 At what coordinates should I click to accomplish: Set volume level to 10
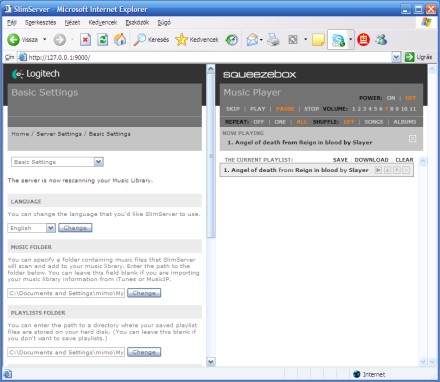[x=404, y=109]
